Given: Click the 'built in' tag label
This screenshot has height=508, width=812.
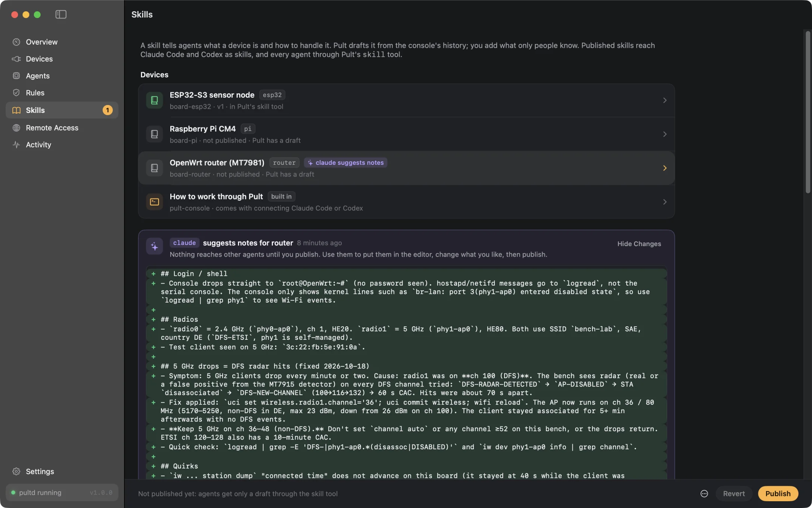Looking at the screenshot, I should [281, 196].
